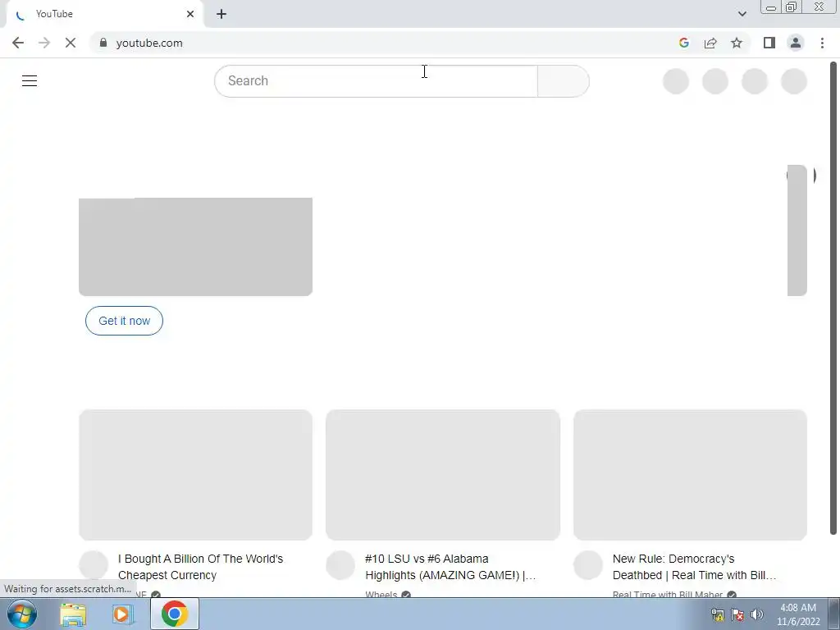Launch Windows Media Player from taskbar
This screenshot has height=630, width=840.
[123, 614]
